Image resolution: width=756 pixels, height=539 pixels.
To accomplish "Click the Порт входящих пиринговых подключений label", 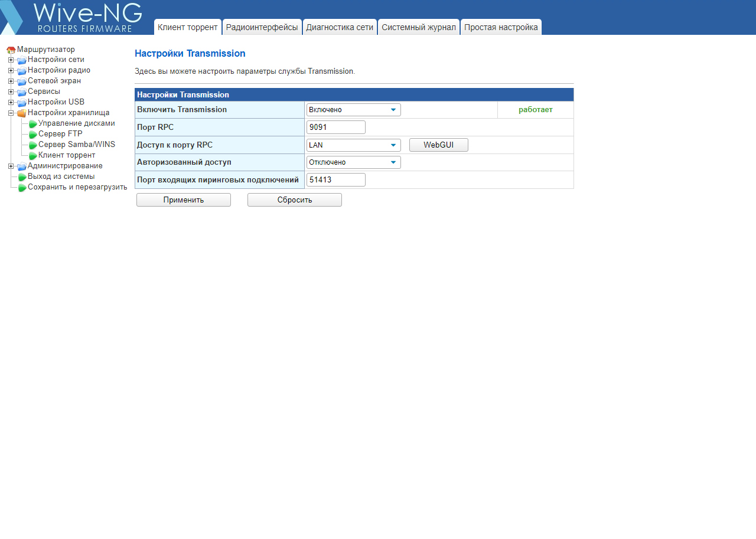I will tap(218, 180).
